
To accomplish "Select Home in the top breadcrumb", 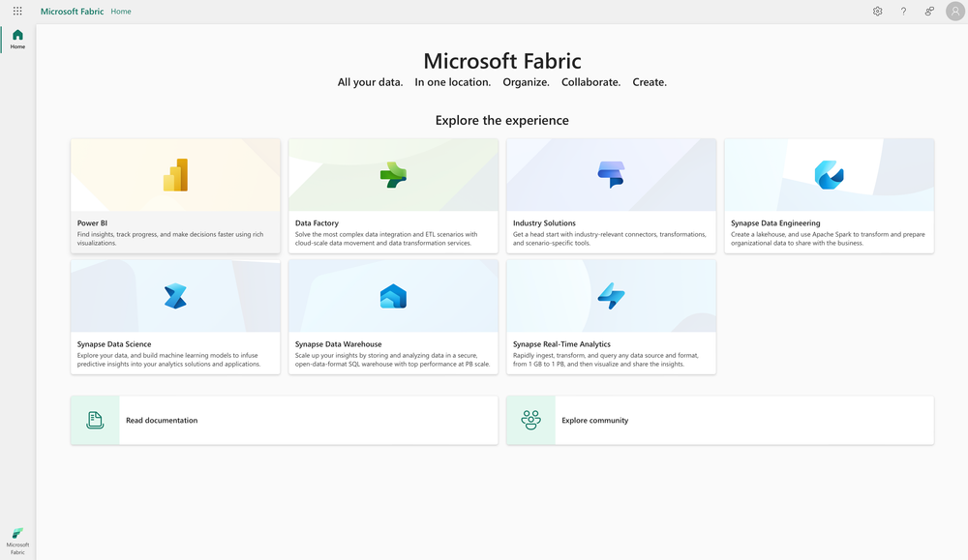I will click(x=120, y=11).
